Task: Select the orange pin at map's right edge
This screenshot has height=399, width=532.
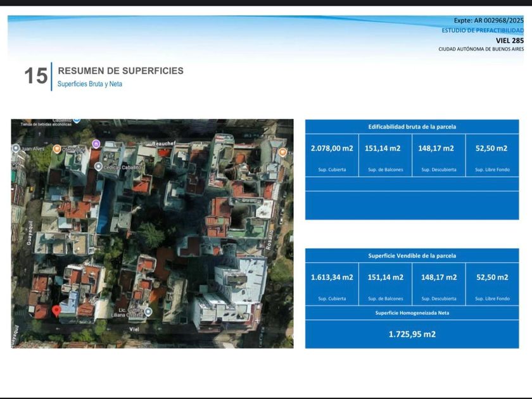Action: 282,153
